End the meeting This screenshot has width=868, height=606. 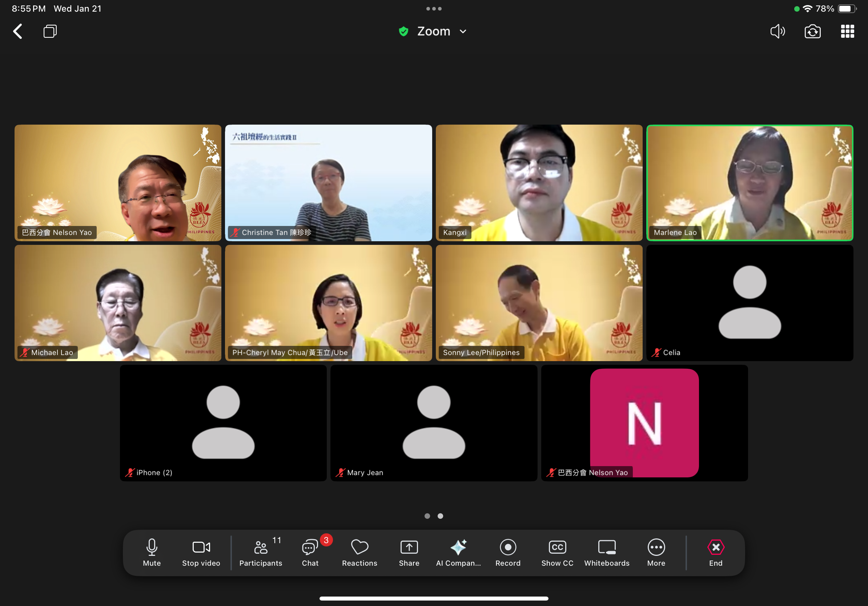click(715, 552)
